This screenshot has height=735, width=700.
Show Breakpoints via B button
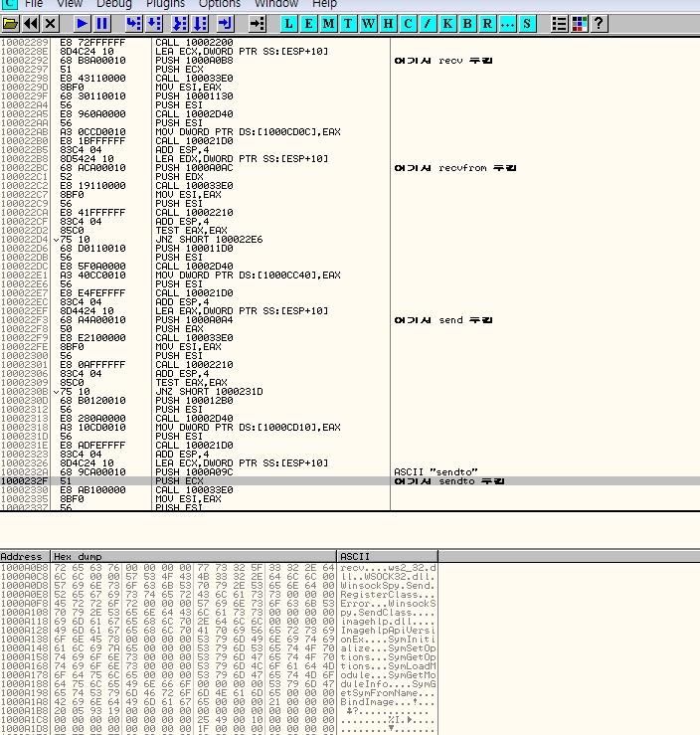[467, 24]
